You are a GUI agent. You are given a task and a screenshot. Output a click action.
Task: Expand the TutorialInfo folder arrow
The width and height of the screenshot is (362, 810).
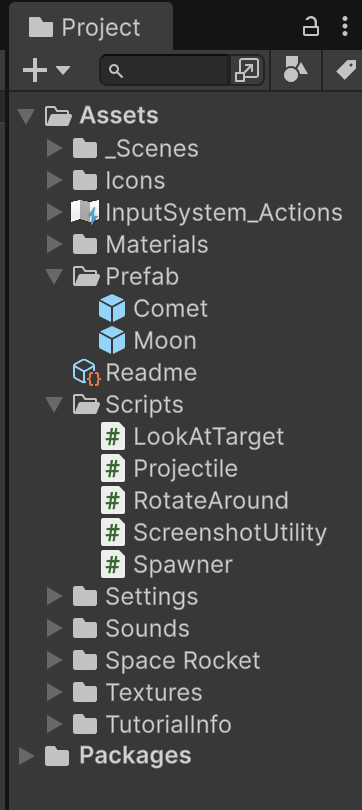pyautogui.click(x=54, y=725)
